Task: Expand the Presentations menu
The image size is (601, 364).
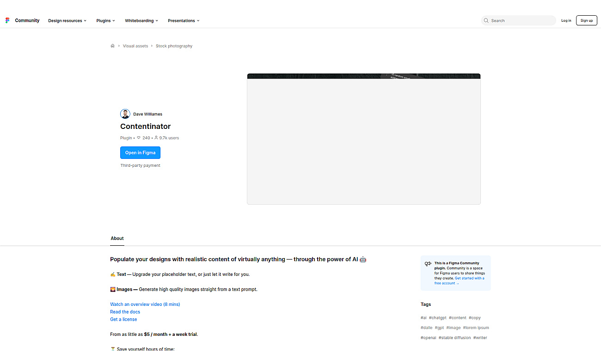Action: [184, 20]
